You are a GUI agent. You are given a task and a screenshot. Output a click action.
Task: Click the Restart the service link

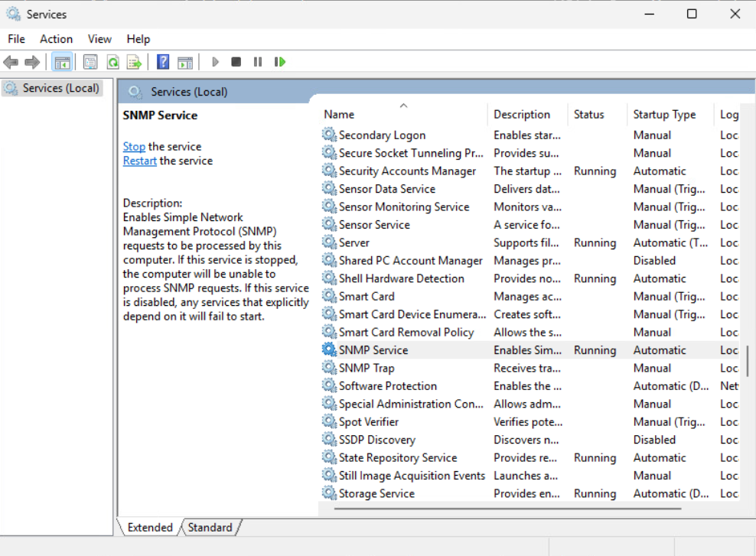coord(139,161)
